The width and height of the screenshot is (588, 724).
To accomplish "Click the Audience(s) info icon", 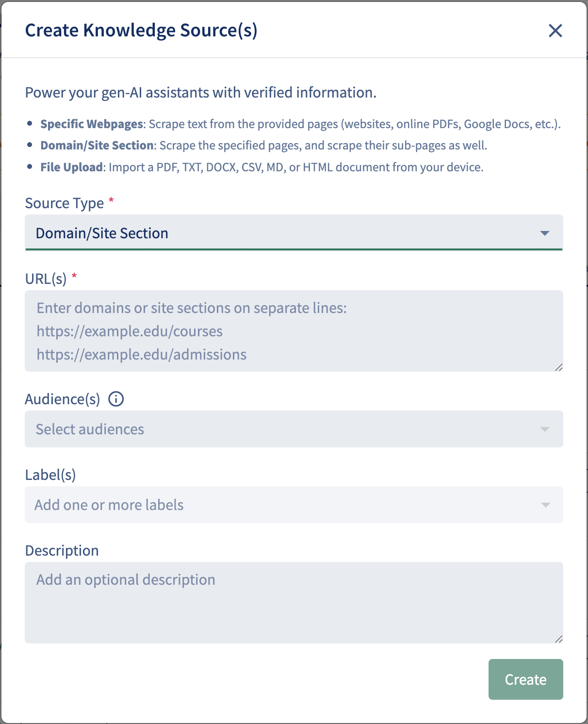I will point(116,399).
